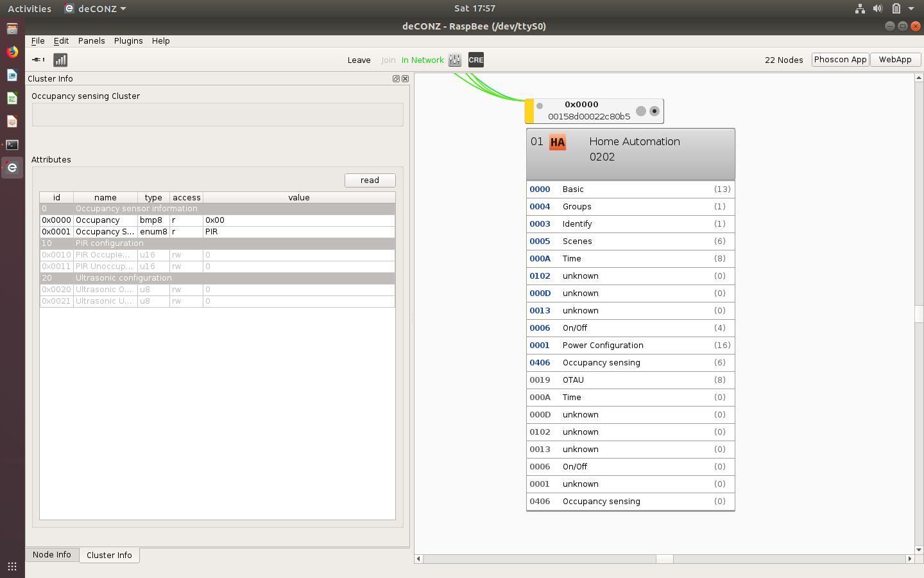Click the Home Automation endpoint header
The width and height of the screenshot is (924, 578).
pyautogui.click(x=630, y=154)
